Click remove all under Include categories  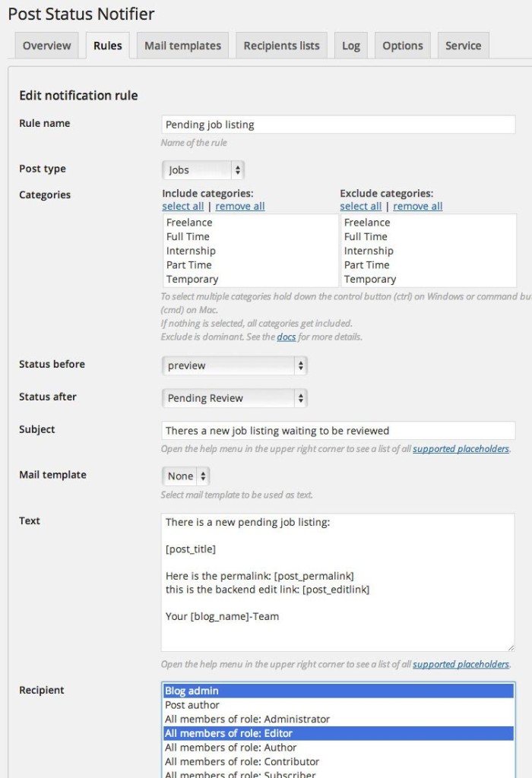pyautogui.click(x=239, y=206)
